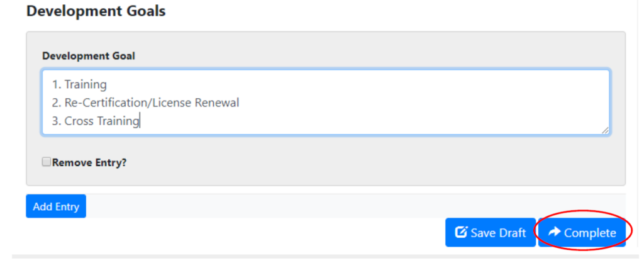
Task: Click the arrow icon on Complete button
Action: (554, 233)
